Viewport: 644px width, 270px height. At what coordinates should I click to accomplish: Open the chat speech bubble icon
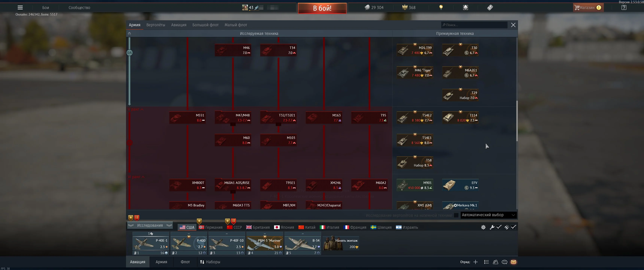click(504, 262)
